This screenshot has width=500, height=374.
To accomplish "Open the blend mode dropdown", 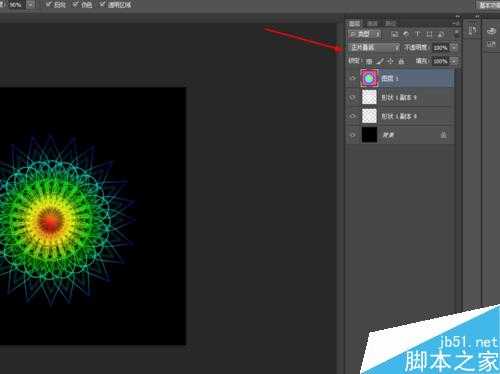I will point(373,48).
